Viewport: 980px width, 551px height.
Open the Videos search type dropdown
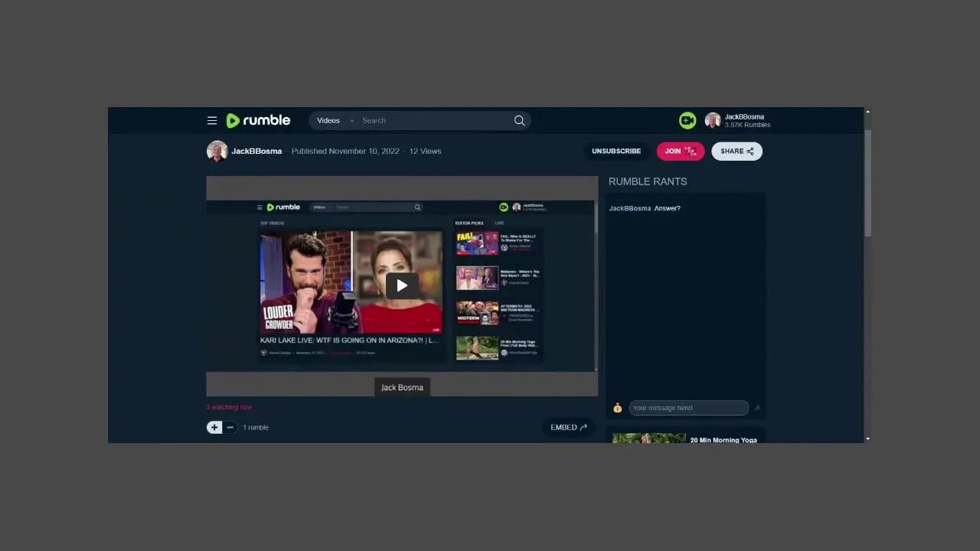pos(335,120)
